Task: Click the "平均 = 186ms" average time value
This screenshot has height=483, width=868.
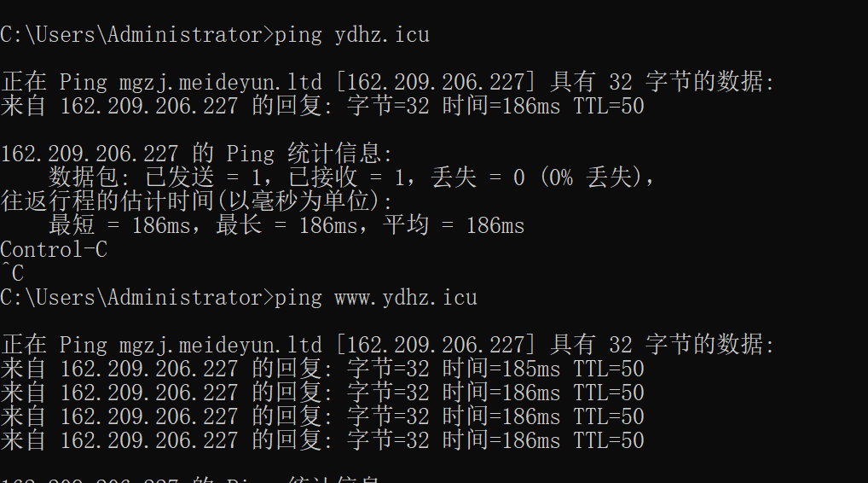Action: tap(453, 226)
